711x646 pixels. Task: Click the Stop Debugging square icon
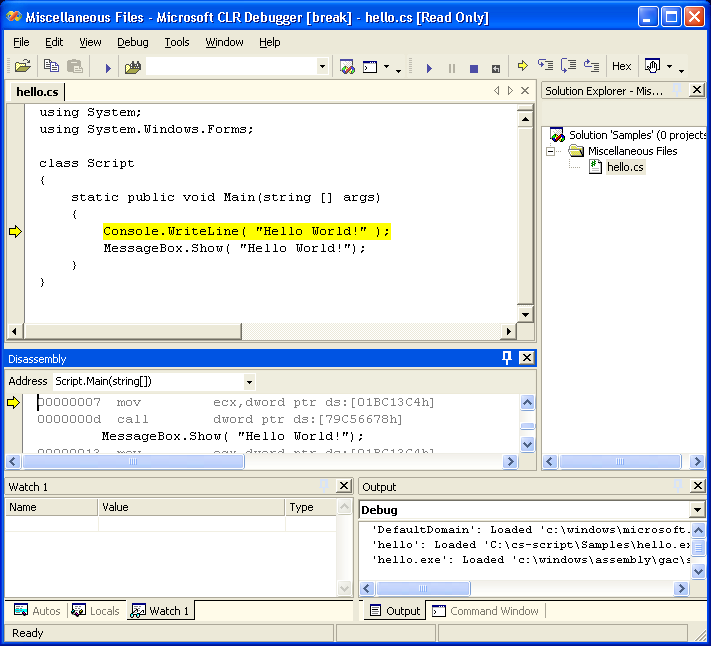(x=474, y=68)
